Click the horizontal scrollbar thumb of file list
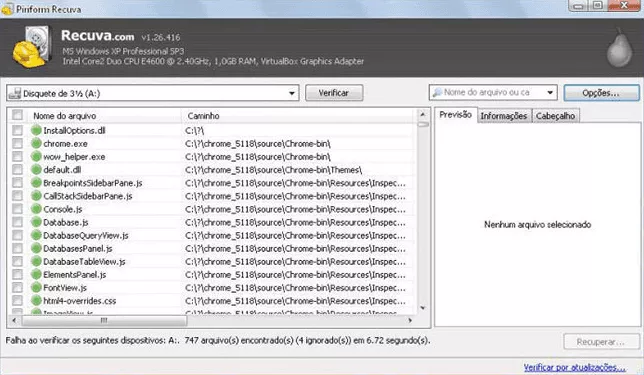 tap(104, 320)
